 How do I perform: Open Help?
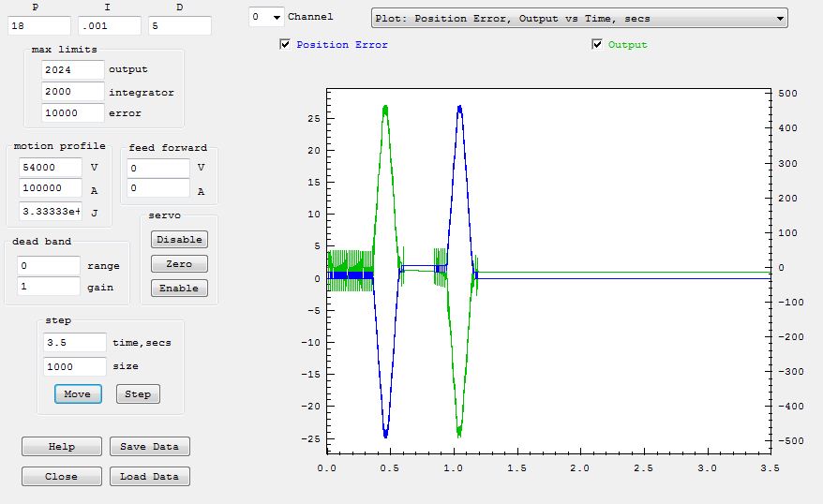click(x=62, y=447)
